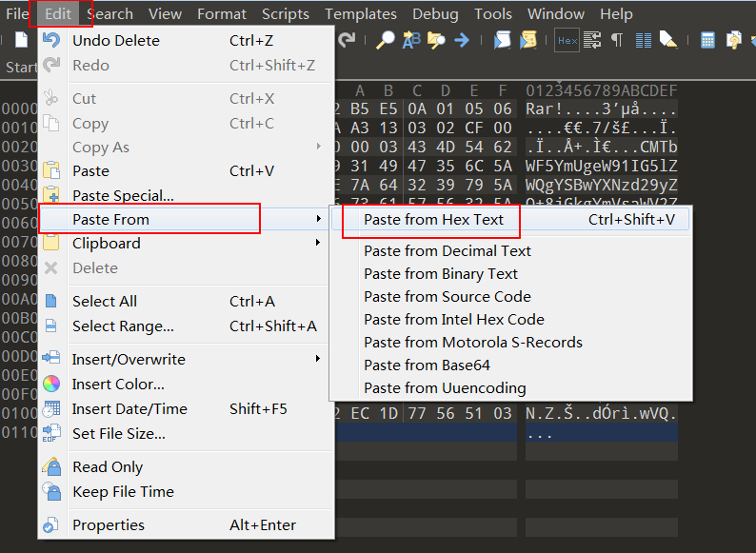Click hex byte CF in second row

tap(474, 128)
